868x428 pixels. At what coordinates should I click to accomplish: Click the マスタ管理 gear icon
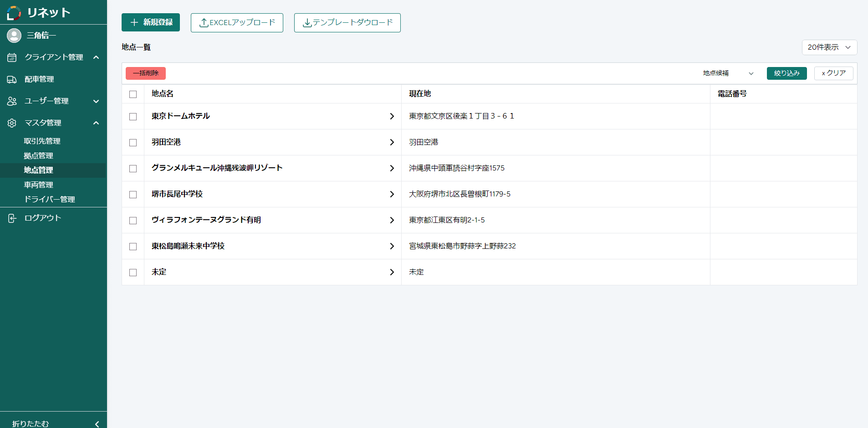(12, 123)
